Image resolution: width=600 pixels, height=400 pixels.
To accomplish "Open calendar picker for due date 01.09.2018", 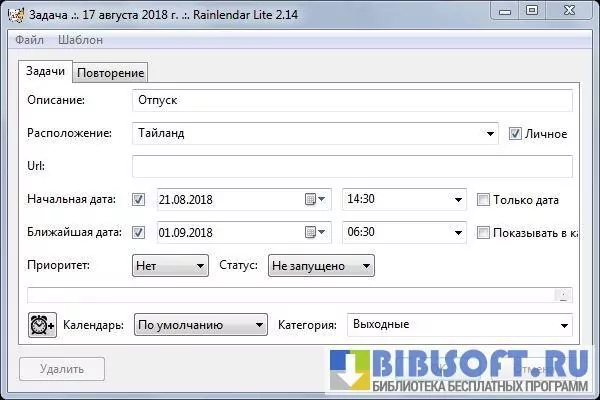I will tap(315, 233).
